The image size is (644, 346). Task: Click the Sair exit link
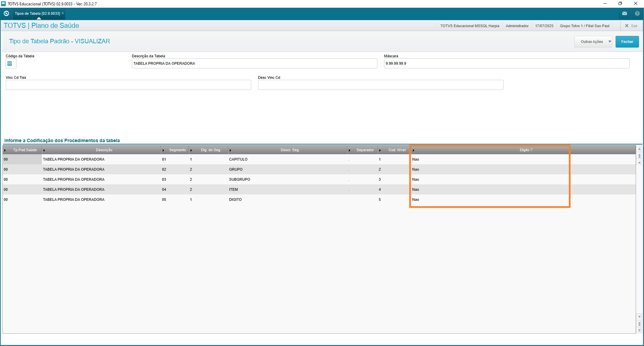631,26
